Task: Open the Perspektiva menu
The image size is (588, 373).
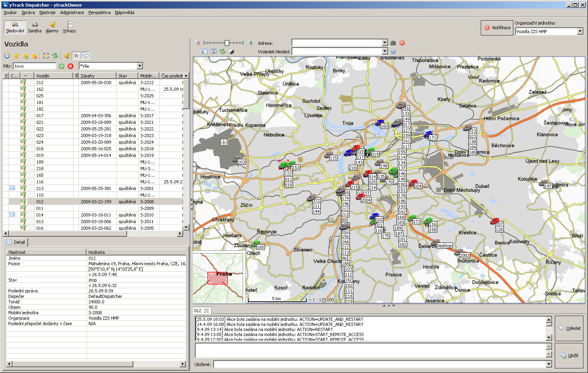Action: (99, 12)
